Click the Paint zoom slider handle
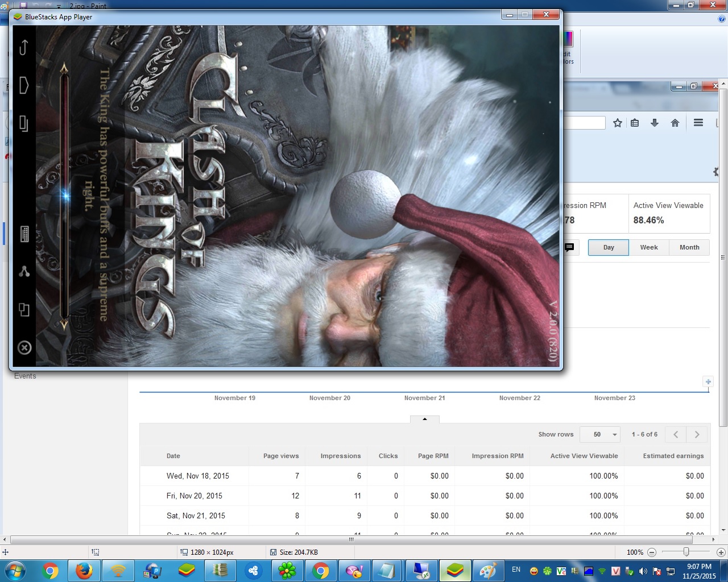 686,552
